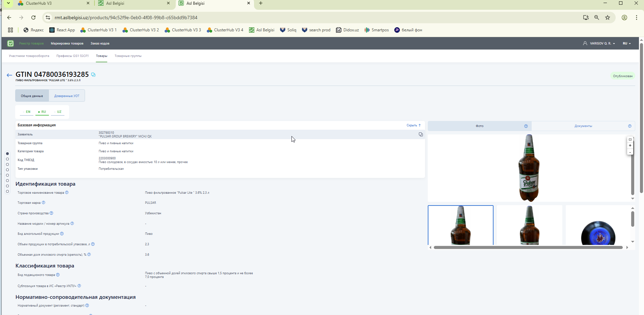Switch to Участники товарооборота tab

pos(29,56)
